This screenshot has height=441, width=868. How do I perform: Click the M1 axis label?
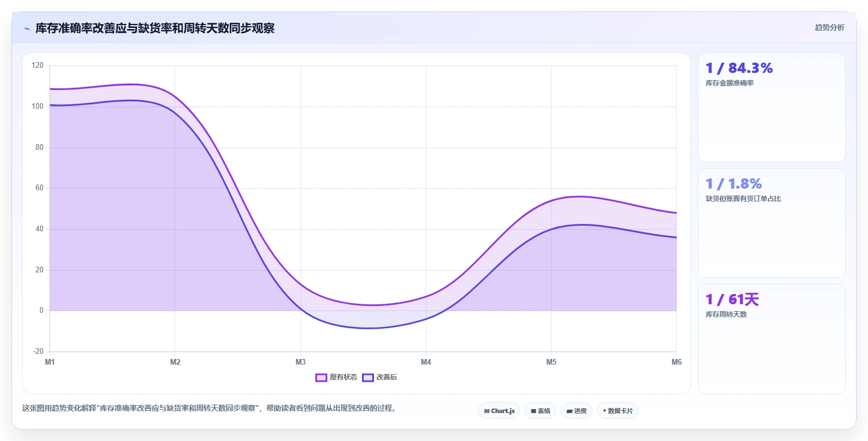[x=50, y=362]
